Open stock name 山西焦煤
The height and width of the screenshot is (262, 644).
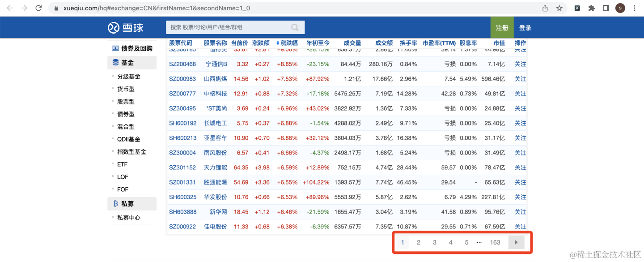[216, 79]
